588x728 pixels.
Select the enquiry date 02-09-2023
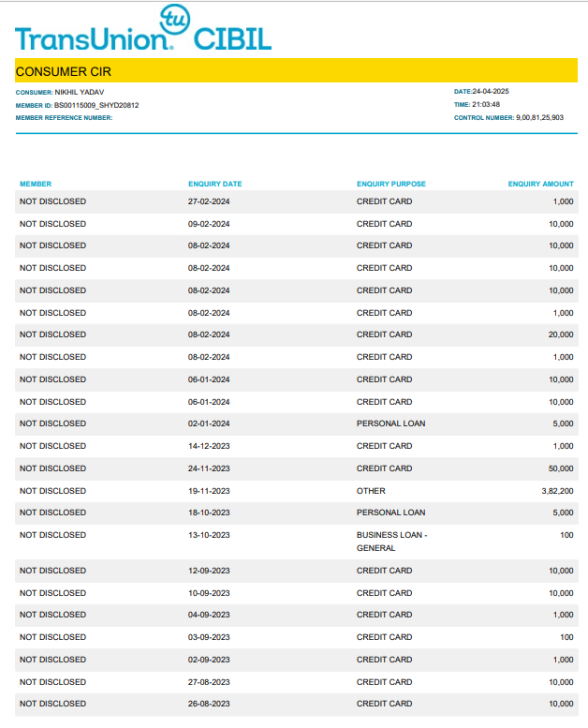209,660
